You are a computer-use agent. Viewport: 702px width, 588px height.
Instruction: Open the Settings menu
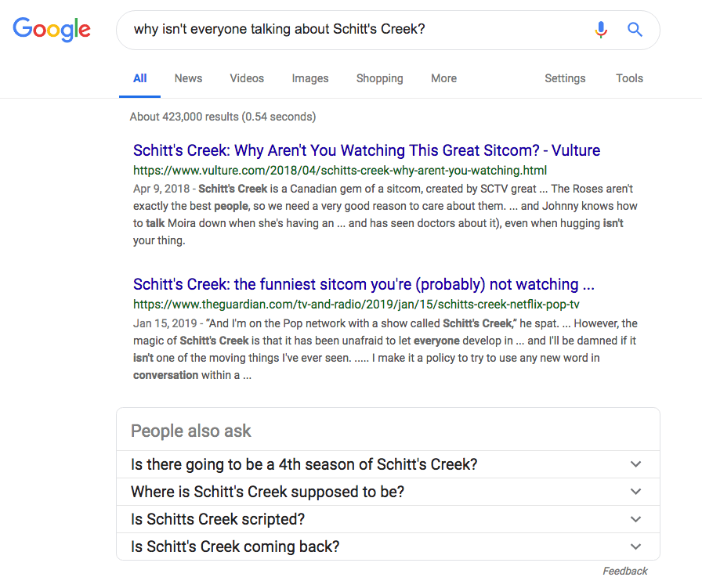(565, 78)
